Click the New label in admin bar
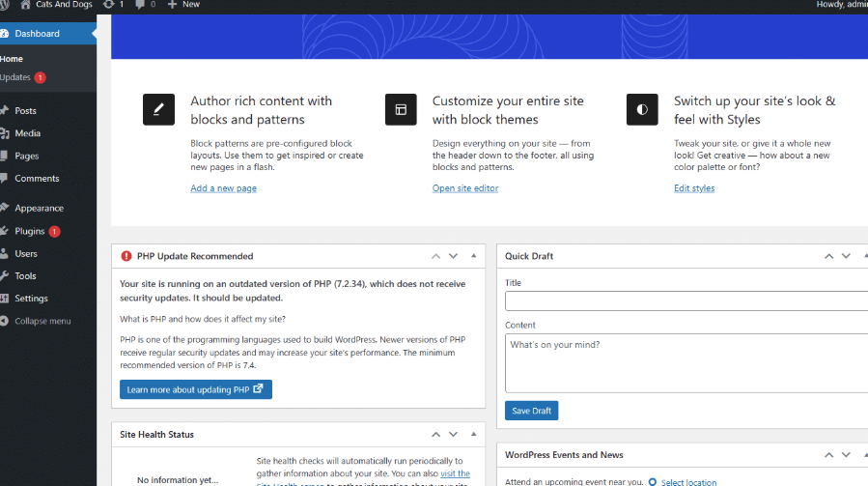 click(x=191, y=5)
